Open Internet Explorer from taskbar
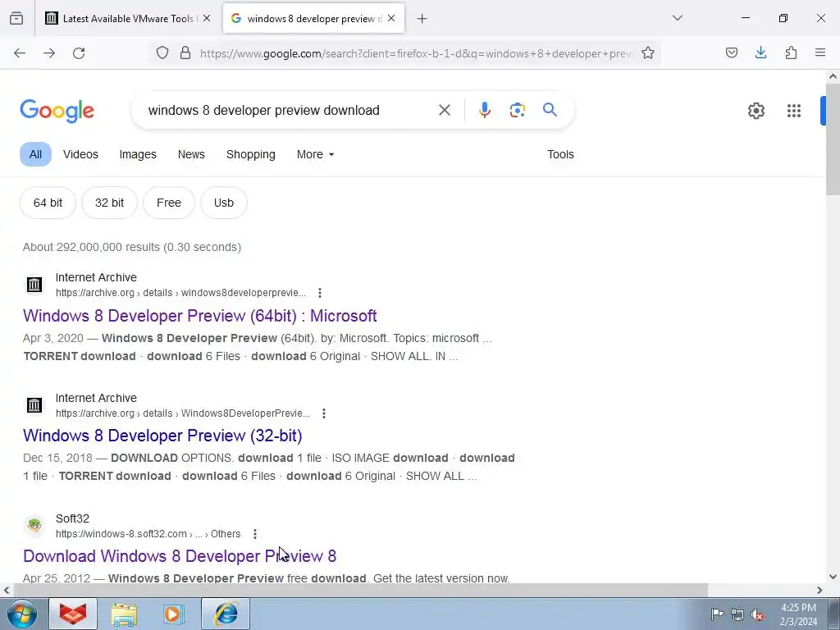The width and height of the screenshot is (840, 630). 226,614
